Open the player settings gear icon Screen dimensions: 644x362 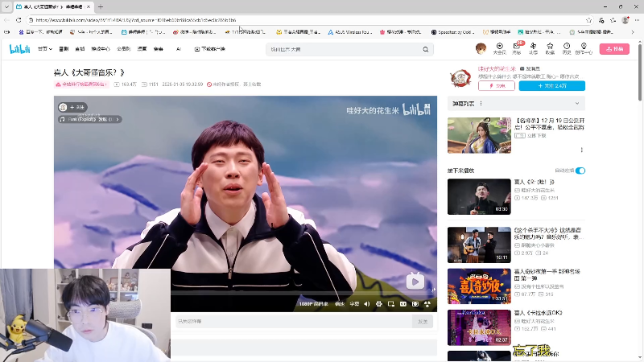[x=378, y=304]
